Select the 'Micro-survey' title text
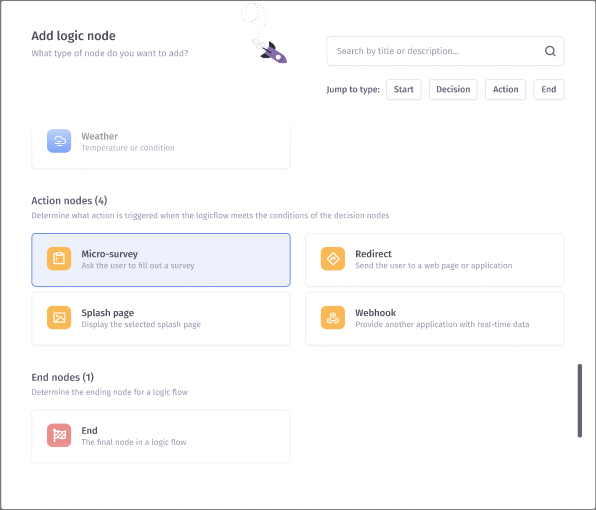The width and height of the screenshot is (596, 510). [109, 254]
